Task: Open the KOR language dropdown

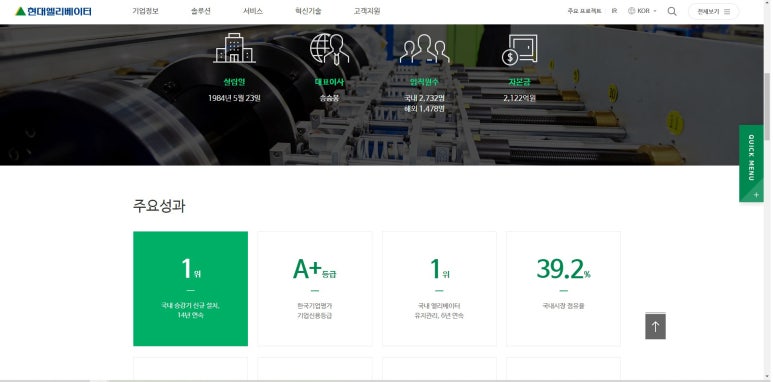Action: [x=643, y=11]
